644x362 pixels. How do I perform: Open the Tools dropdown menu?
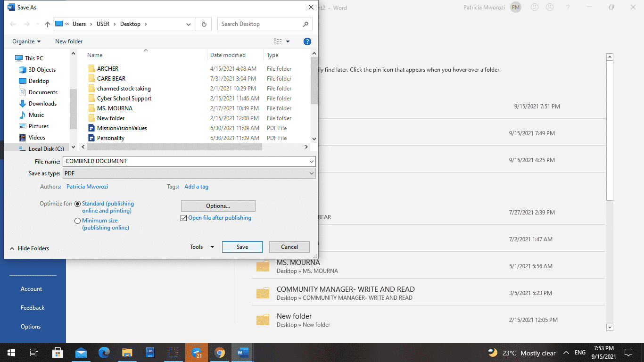coord(201,247)
